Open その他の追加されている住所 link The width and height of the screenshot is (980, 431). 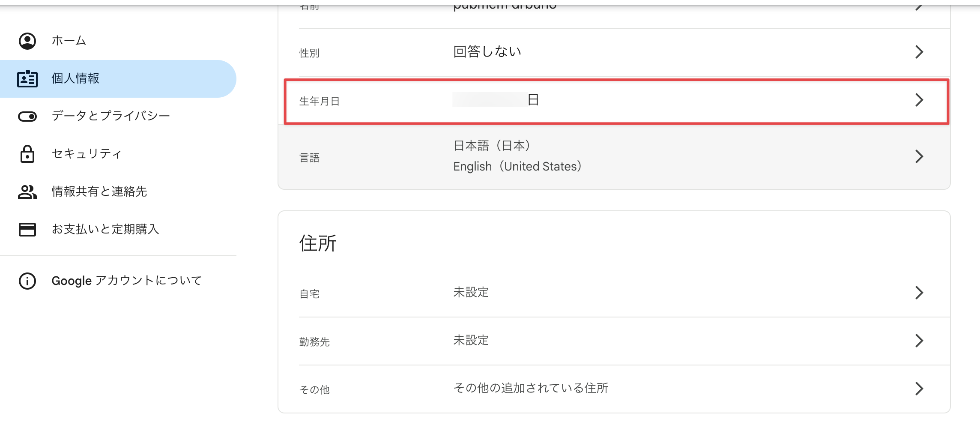pyautogui.click(x=531, y=389)
